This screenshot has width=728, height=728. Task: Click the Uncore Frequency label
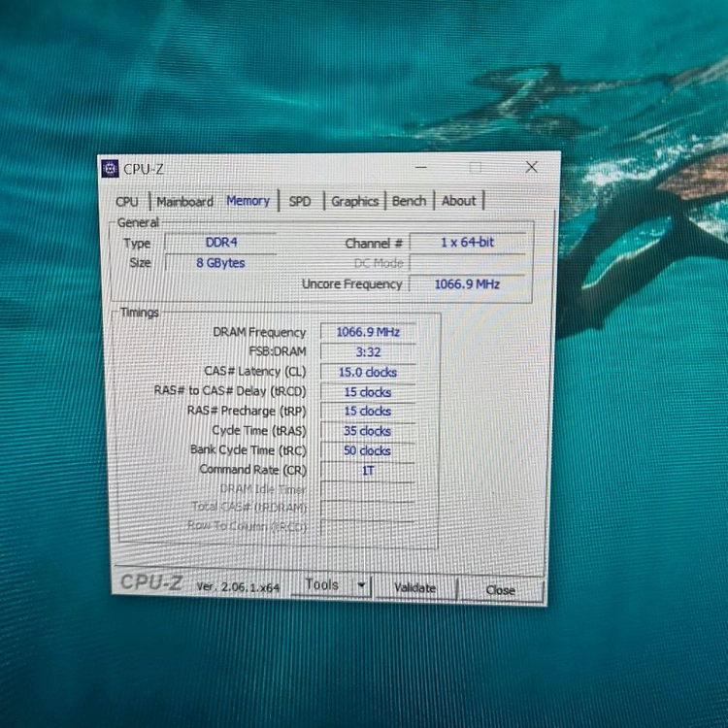[x=352, y=284]
